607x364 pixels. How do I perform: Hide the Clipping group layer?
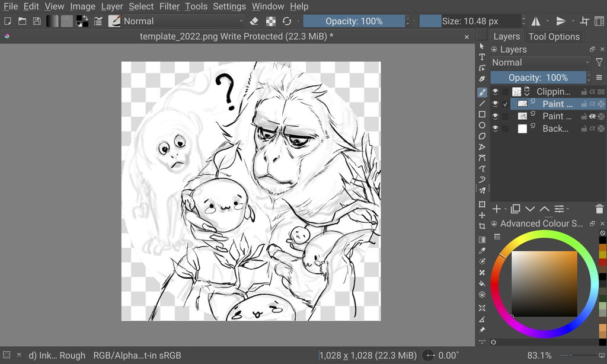pyautogui.click(x=495, y=92)
